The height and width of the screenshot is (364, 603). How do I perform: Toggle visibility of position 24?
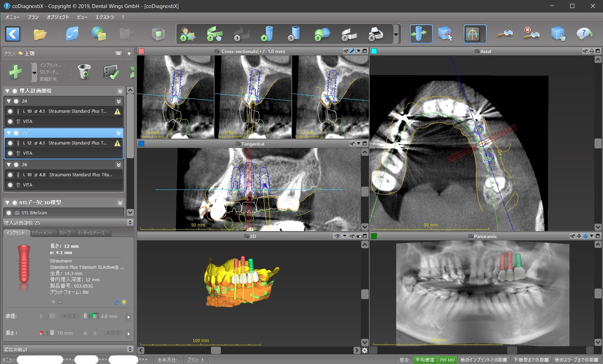(16, 101)
